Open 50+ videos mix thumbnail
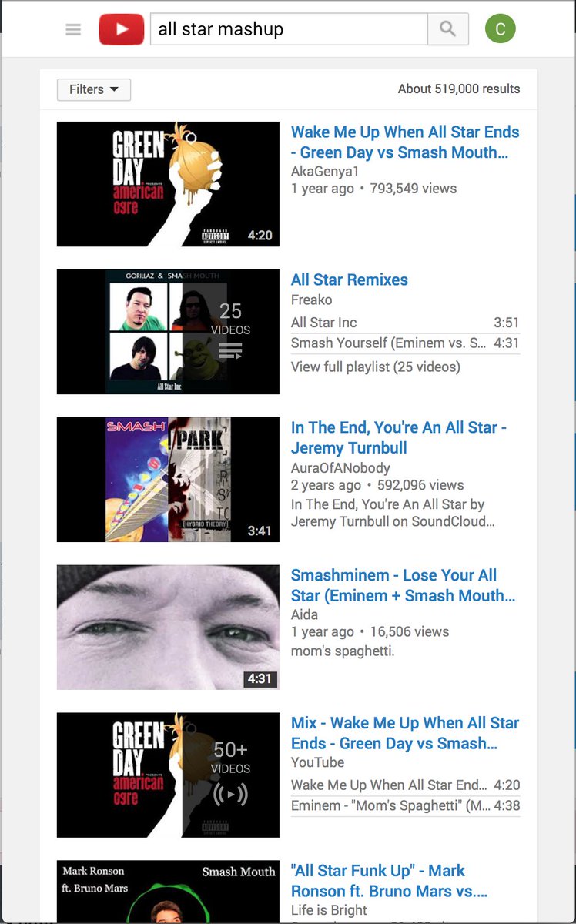This screenshot has width=576, height=924. [x=168, y=775]
